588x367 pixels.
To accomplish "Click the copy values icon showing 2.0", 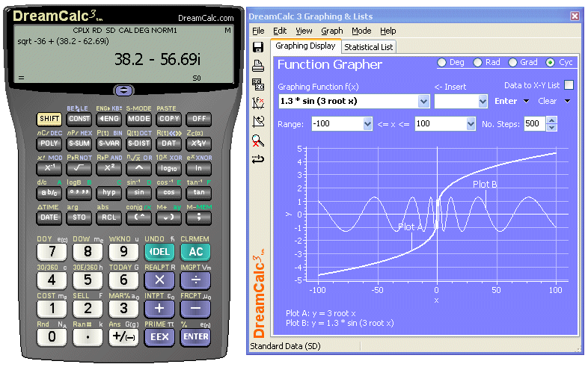I will tap(258, 84).
